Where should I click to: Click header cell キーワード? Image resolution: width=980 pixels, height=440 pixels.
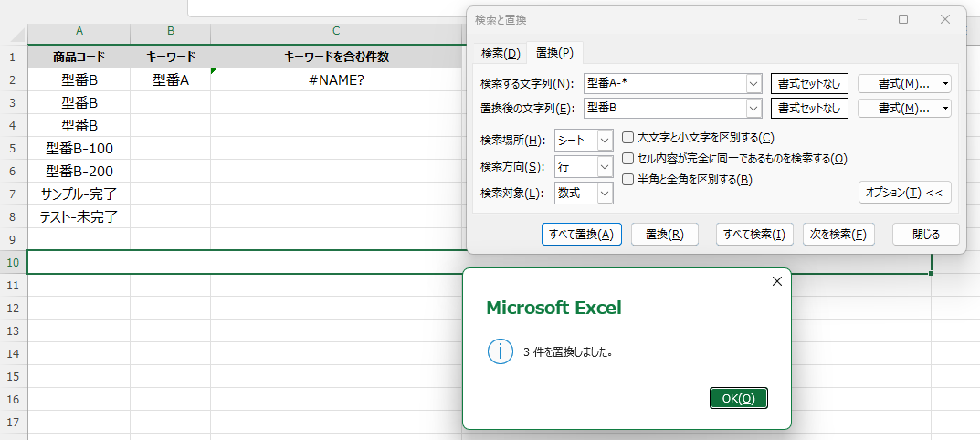pos(171,57)
